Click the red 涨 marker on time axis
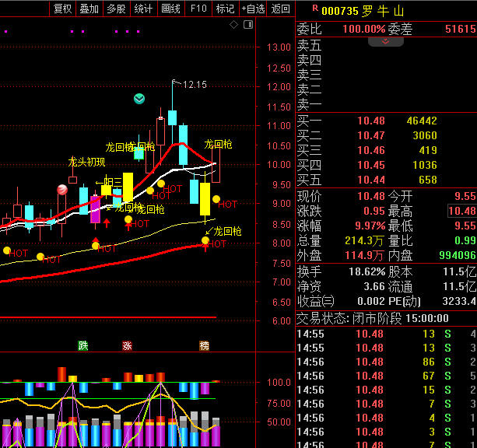 [127, 345]
